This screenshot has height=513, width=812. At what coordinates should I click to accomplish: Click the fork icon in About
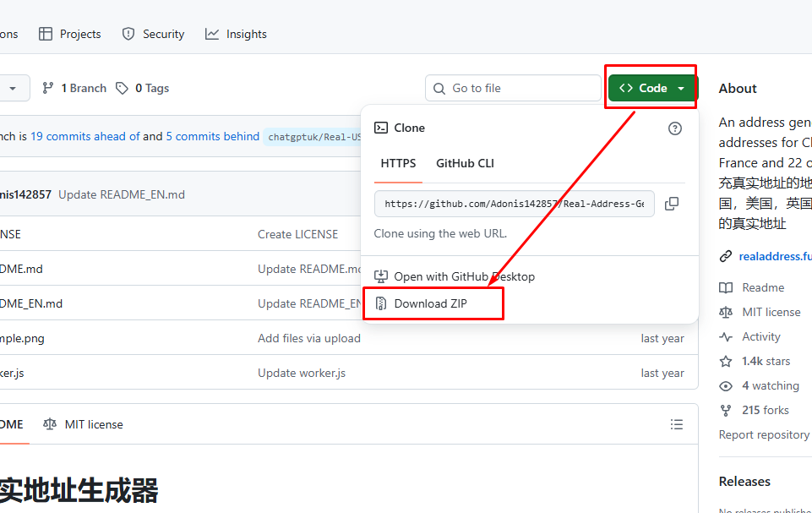coord(726,411)
